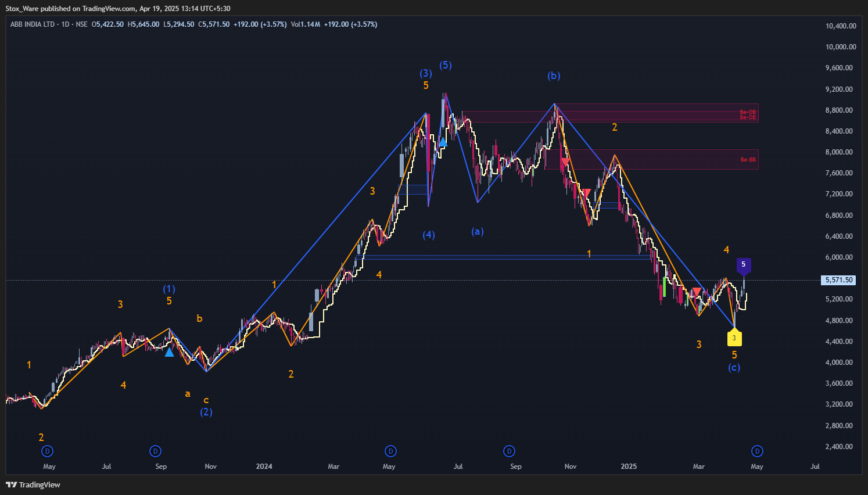The height and width of the screenshot is (495, 868).
Task: Select the Be-BB zone label
Action: coord(748,160)
